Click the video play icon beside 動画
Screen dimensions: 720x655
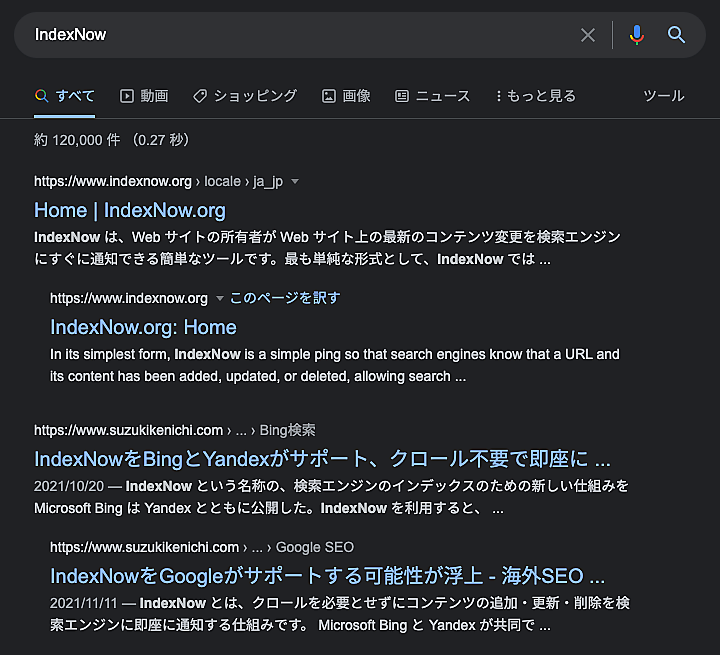127,96
